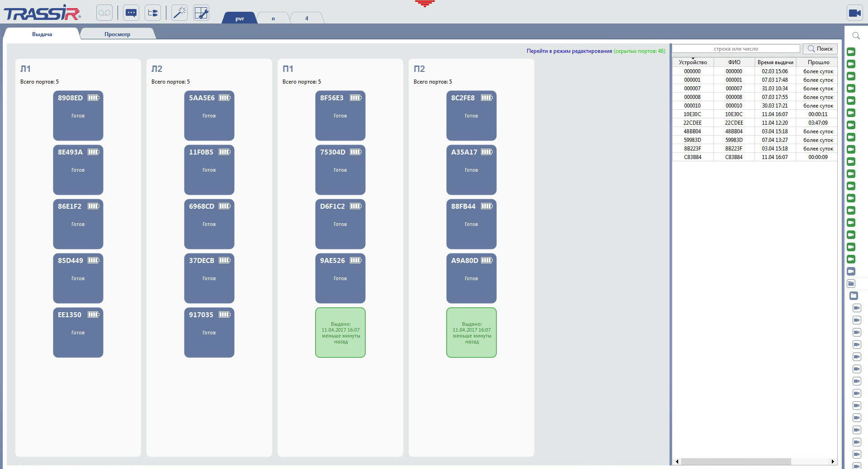Click the Перейти в режим редактирования link
Viewport: 868px width, 469px height.
click(x=569, y=51)
